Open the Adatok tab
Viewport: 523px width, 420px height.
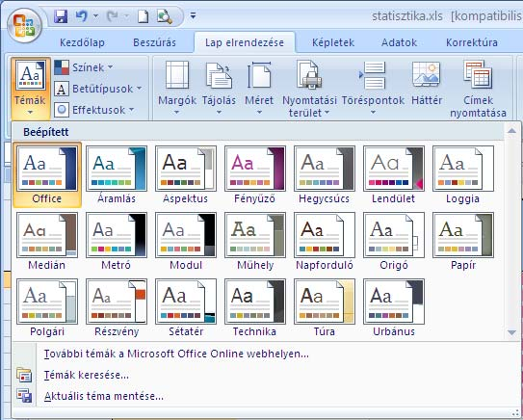click(x=399, y=42)
